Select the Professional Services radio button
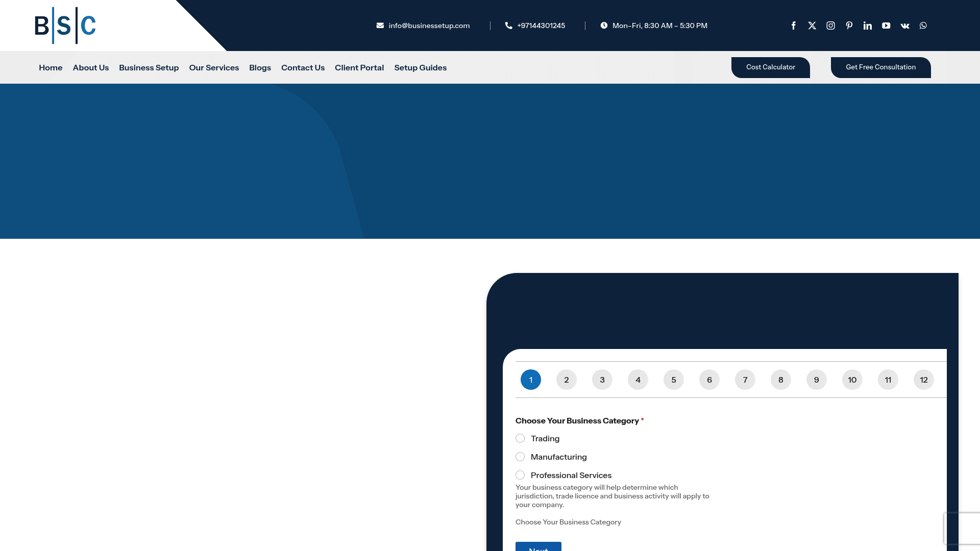 [520, 475]
